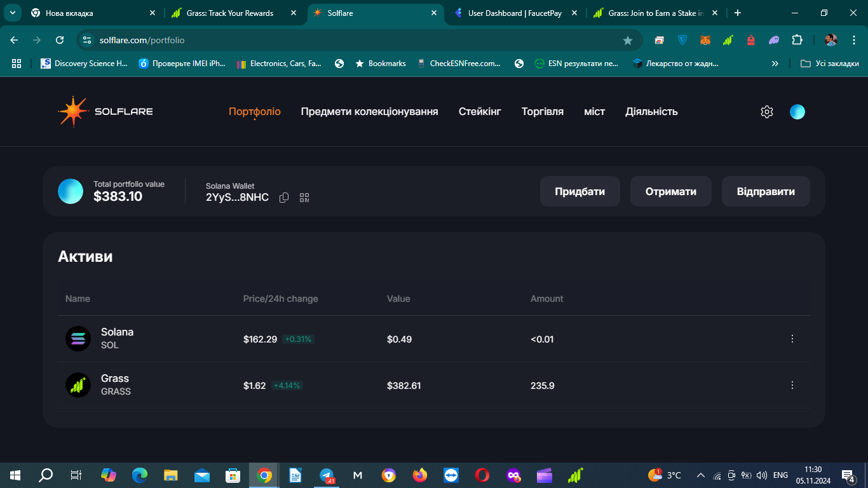868x488 pixels.
Task: Open Microsoft Edge from the taskbar
Action: click(x=140, y=475)
